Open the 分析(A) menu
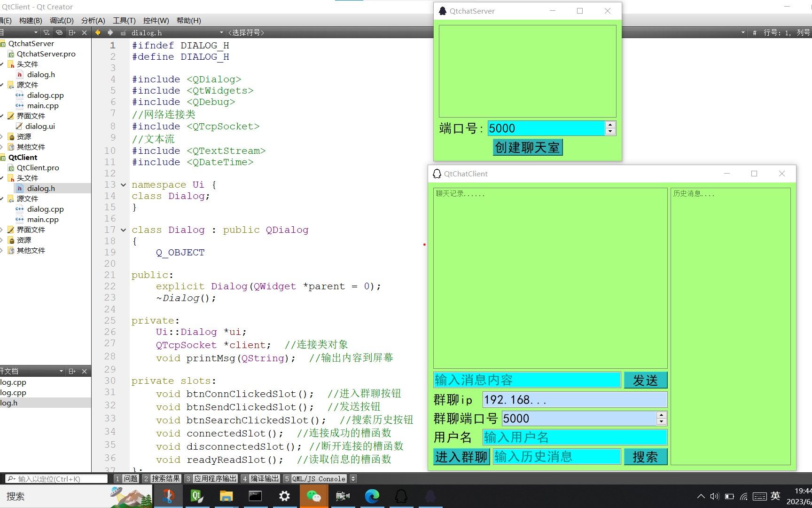 pyautogui.click(x=93, y=20)
